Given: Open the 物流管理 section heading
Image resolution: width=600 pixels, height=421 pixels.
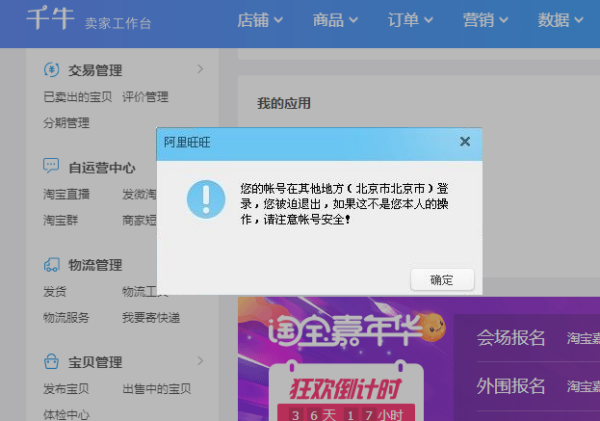Looking at the screenshot, I should (x=95, y=265).
